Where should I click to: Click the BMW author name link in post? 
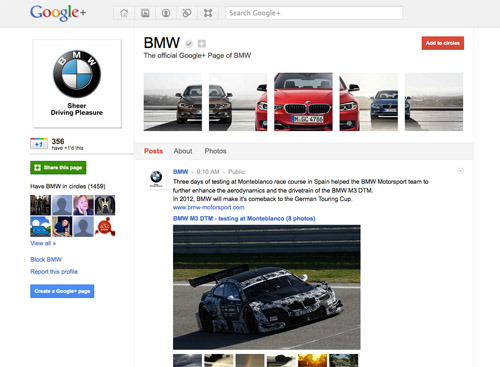181,172
